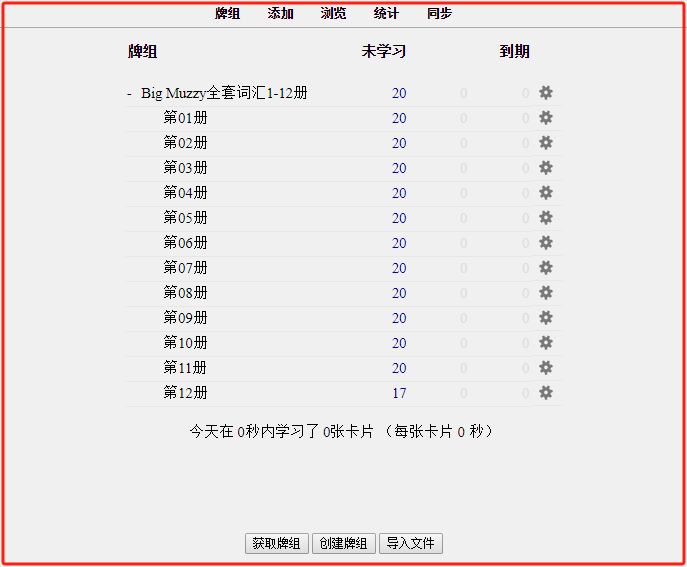Click new-card count 17 for 第12册

tap(399, 393)
